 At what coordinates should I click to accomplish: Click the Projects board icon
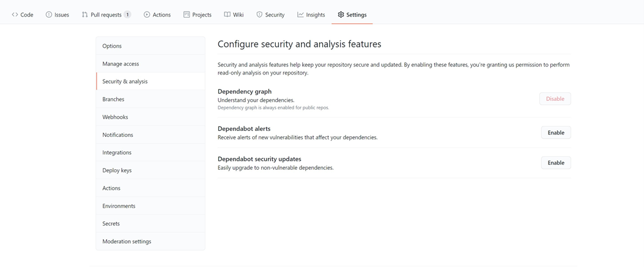187,15
